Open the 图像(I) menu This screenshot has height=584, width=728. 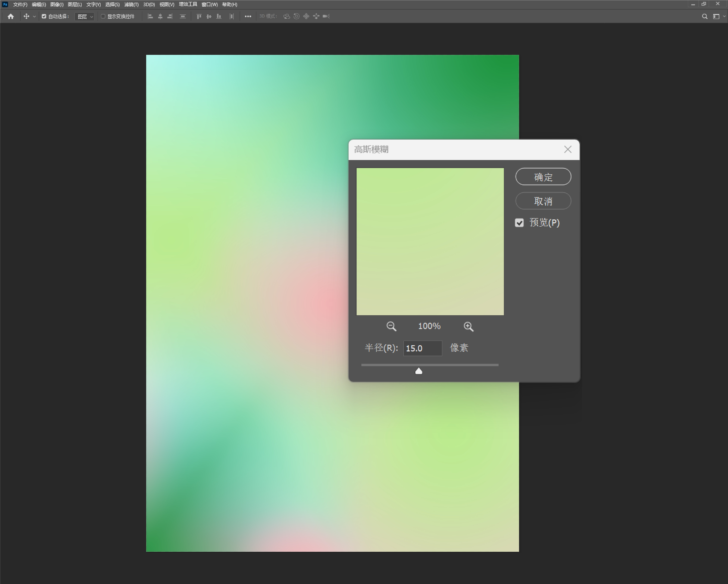pos(57,4)
